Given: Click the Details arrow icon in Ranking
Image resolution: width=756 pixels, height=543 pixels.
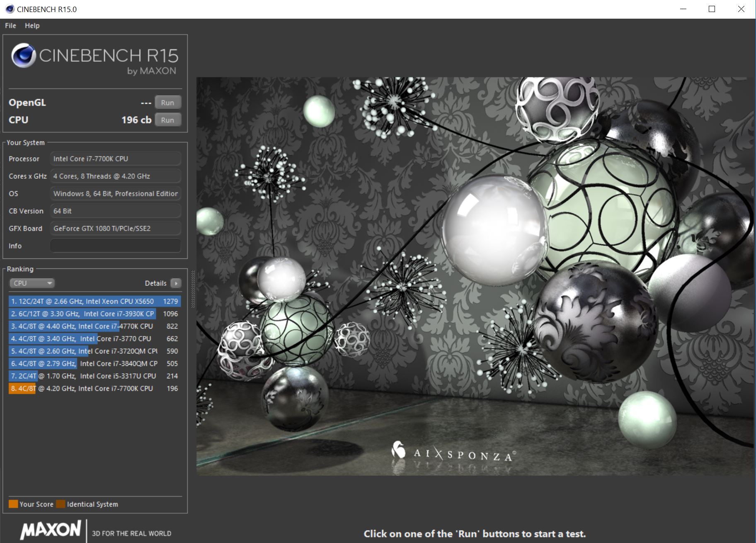Looking at the screenshot, I should 176,283.
